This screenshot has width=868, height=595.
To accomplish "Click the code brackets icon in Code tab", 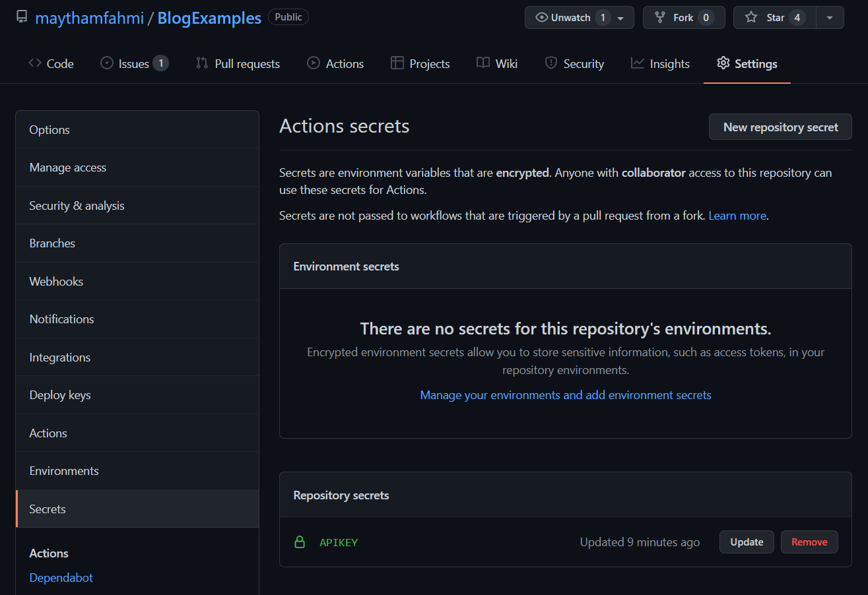I will pos(35,63).
